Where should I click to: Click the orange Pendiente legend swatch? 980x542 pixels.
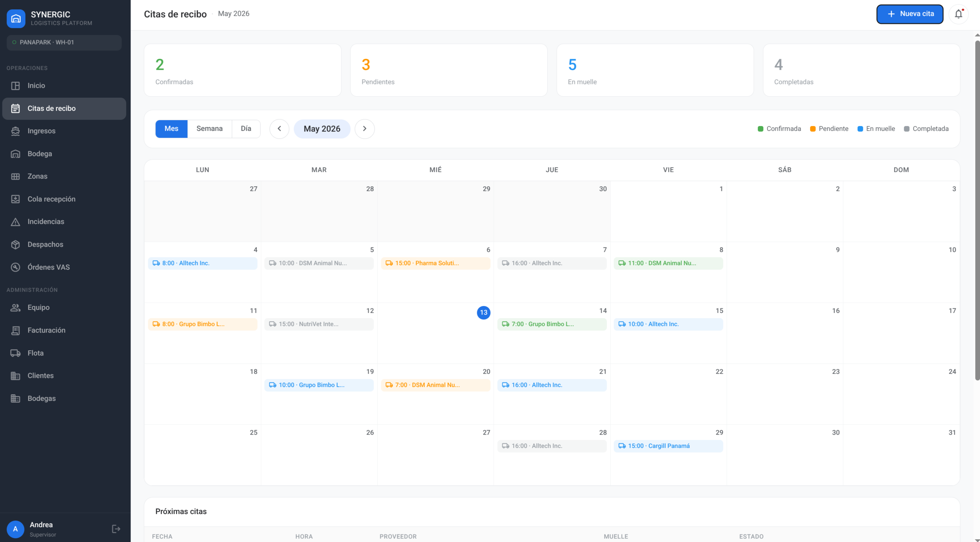click(813, 129)
